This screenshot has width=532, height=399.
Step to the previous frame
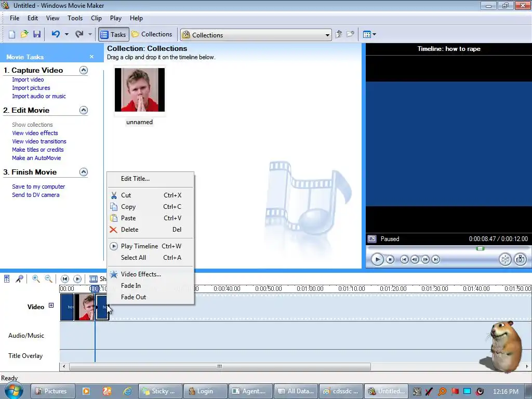click(x=415, y=260)
